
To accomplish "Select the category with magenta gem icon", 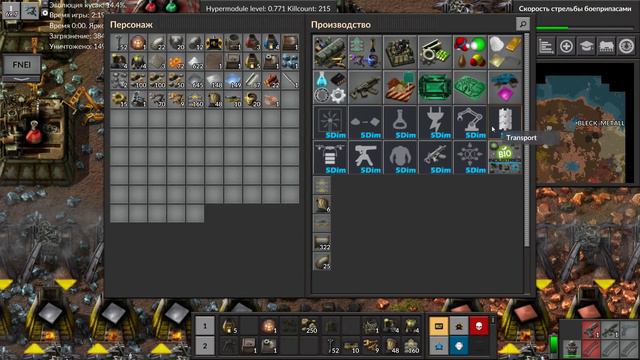I will coord(505,87).
